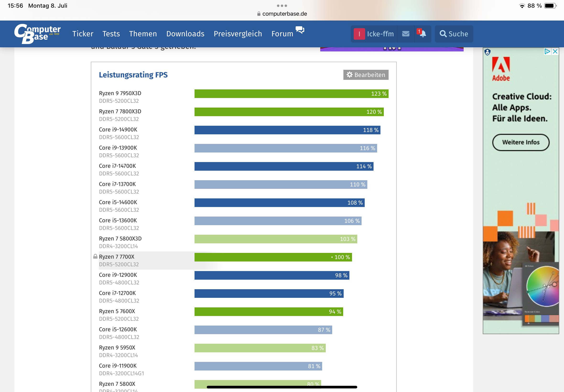The width and height of the screenshot is (564, 392).
Task: Click the ComputerBase logo
Action: tap(37, 34)
